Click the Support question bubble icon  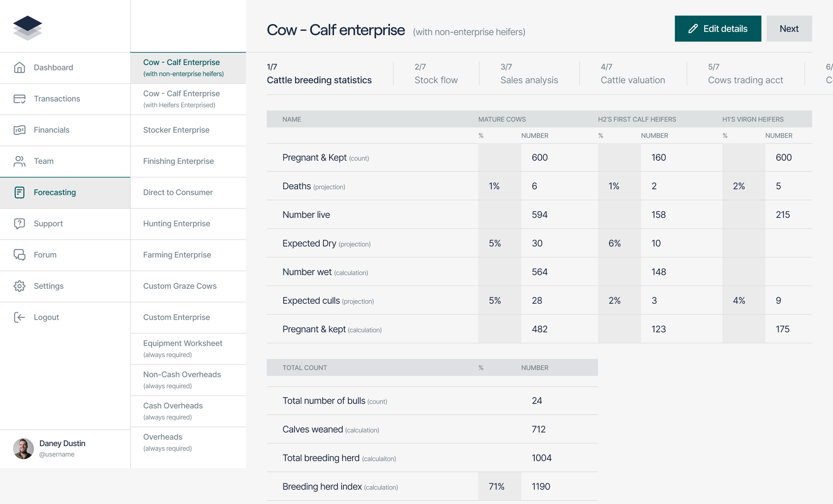(19, 224)
